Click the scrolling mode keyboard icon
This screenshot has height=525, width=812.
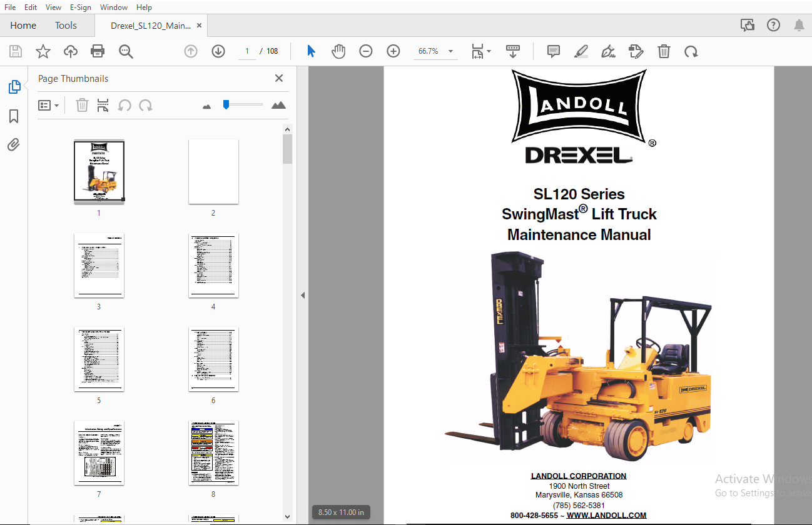pyautogui.click(x=513, y=51)
